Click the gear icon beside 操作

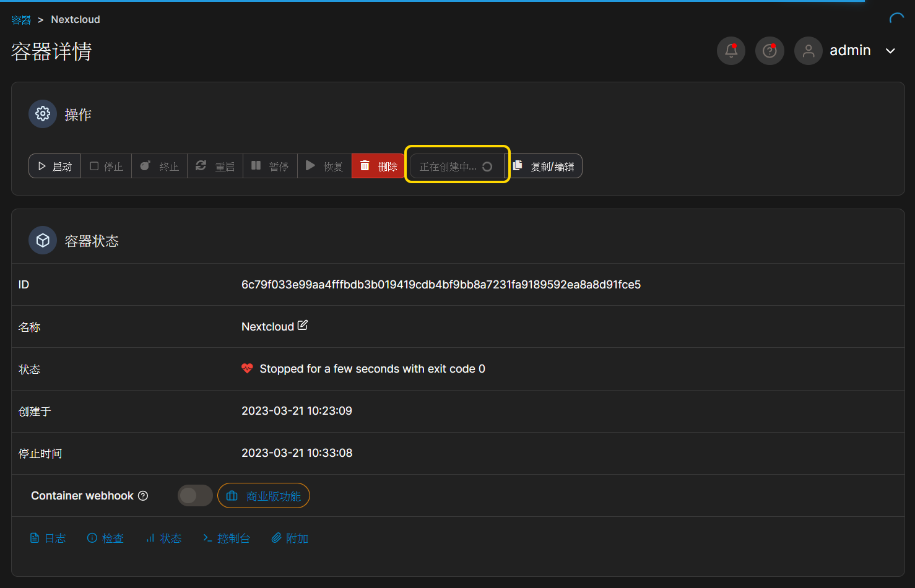coord(43,114)
